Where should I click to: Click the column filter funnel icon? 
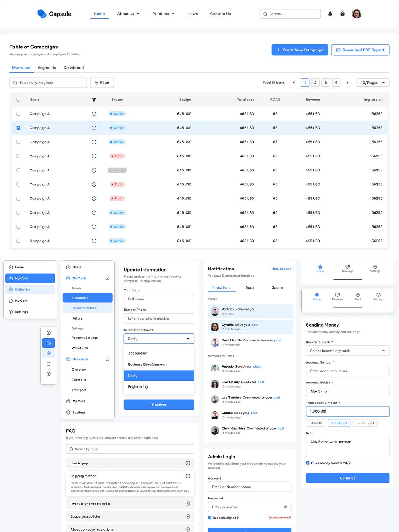click(x=94, y=100)
